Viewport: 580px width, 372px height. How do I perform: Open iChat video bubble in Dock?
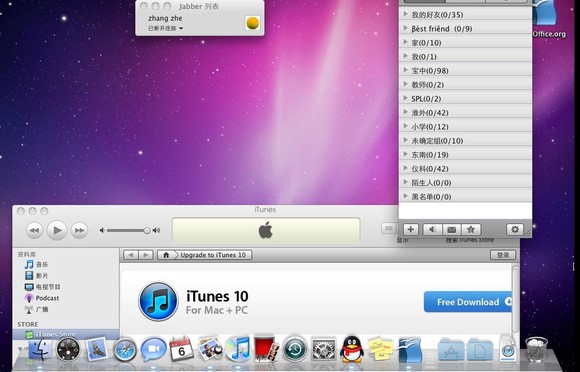pos(153,349)
